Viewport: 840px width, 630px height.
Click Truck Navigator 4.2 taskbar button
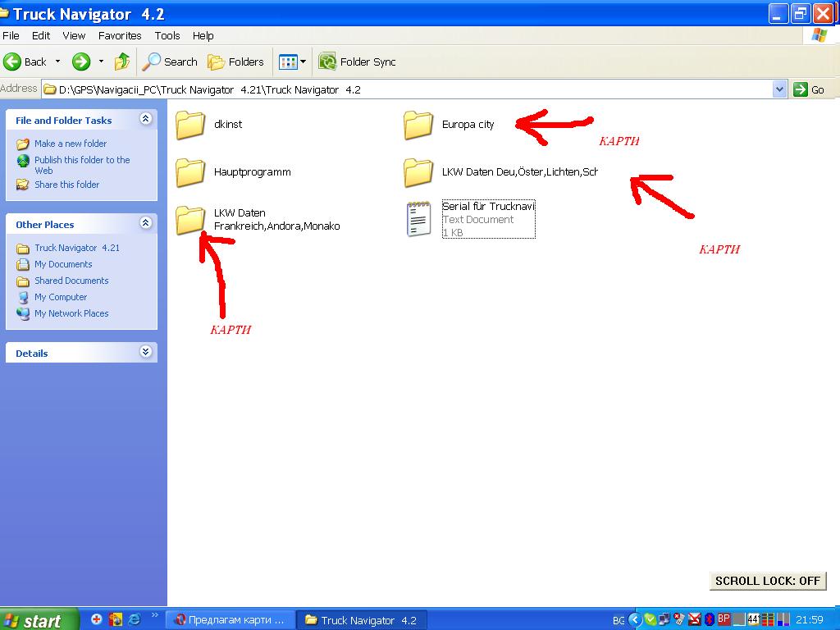coord(362,620)
